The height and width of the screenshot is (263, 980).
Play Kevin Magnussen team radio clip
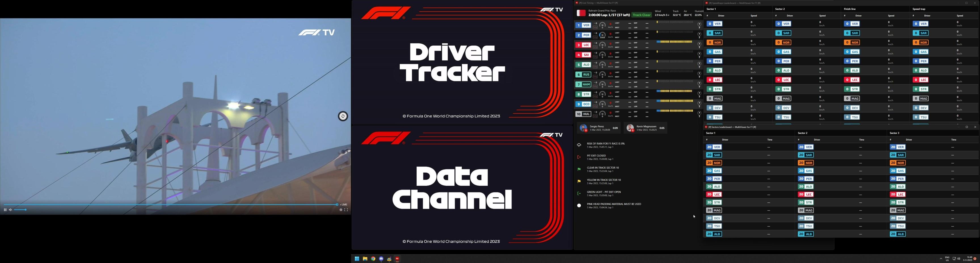[x=630, y=128]
